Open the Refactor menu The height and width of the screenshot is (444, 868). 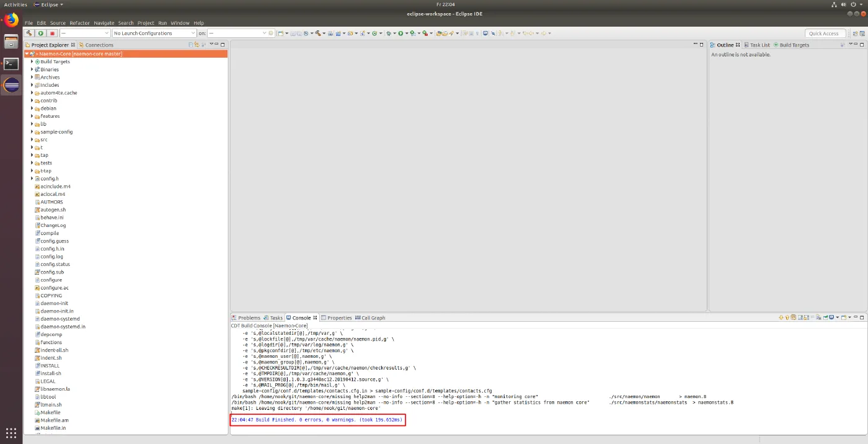(79, 23)
